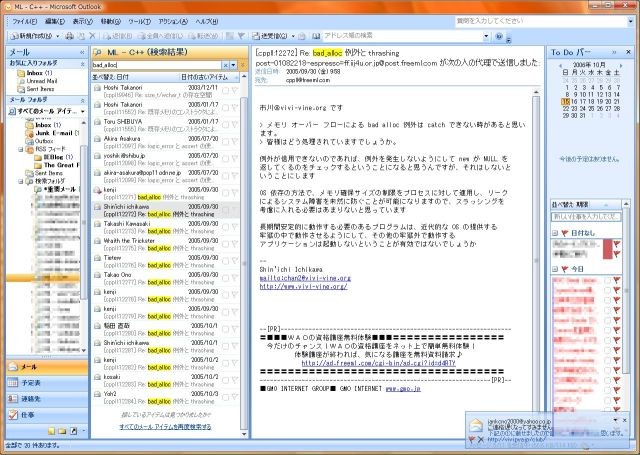Click the follow-up flag toolbar icon

(241, 36)
